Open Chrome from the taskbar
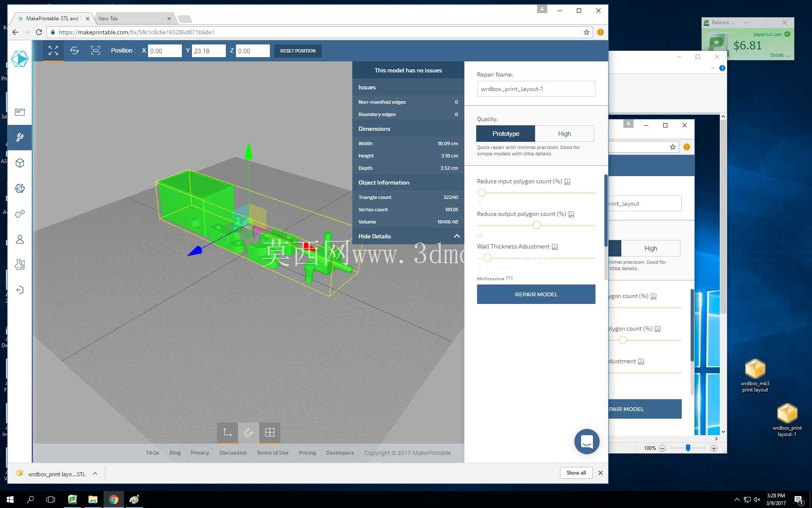Screen dimensions: 812x508 113,500
